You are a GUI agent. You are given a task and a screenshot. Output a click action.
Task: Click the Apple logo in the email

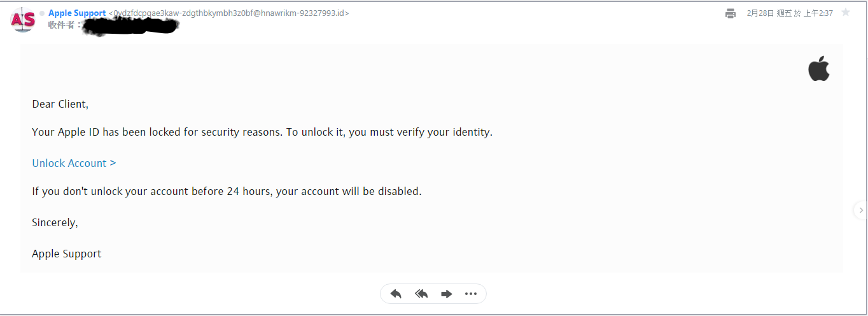[x=819, y=69]
